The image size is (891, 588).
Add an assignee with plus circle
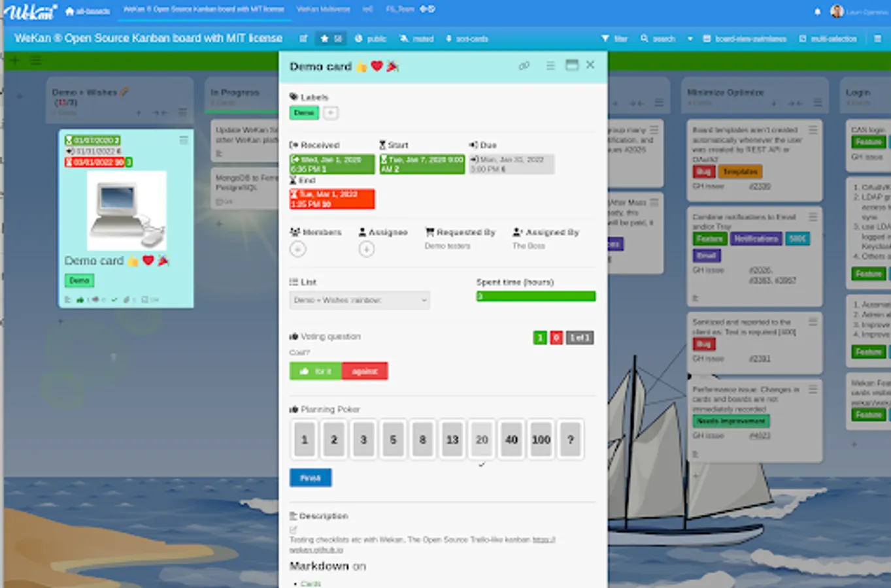367,249
